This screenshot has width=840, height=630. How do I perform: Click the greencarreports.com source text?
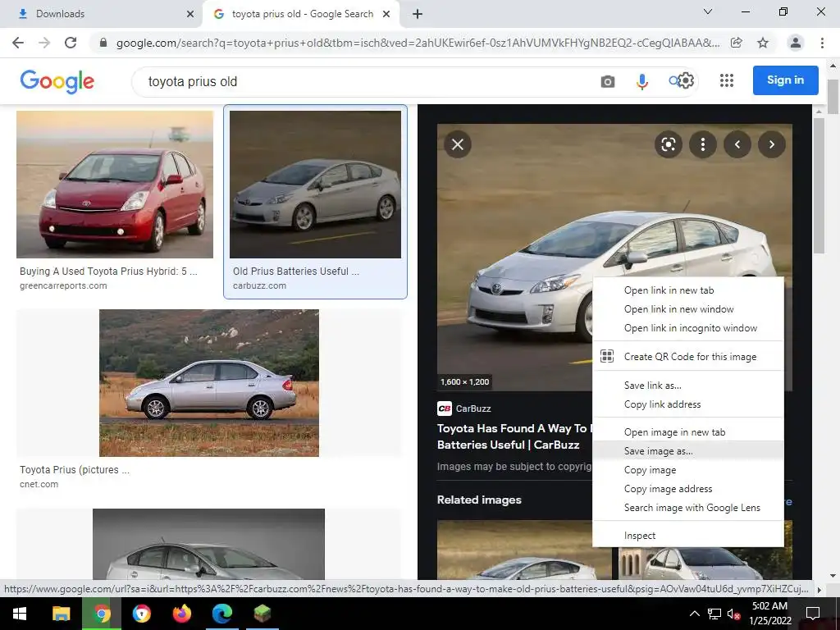tap(63, 286)
